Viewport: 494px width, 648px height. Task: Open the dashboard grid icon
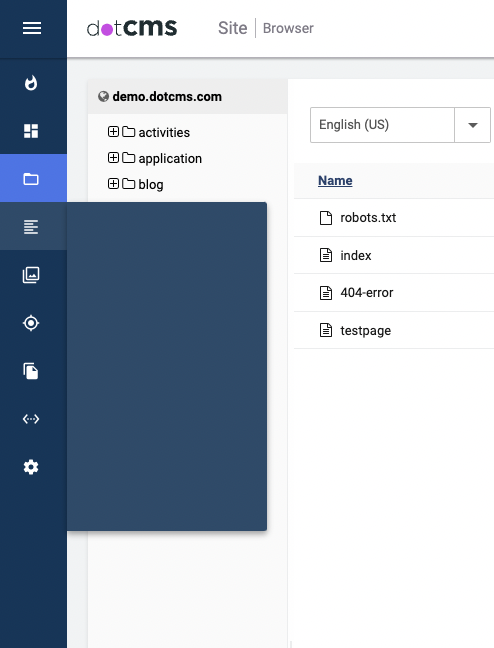(31, 131)
